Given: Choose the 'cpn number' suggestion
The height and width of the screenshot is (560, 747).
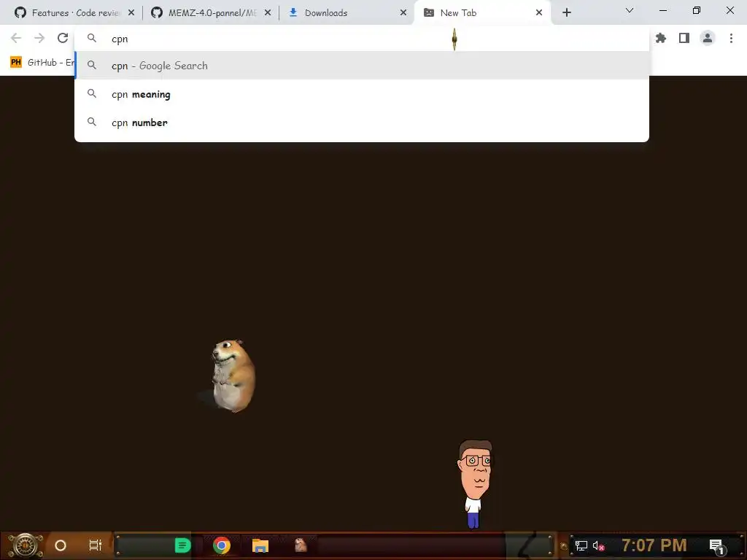Looking at the screenshot, I should point(362,122).
